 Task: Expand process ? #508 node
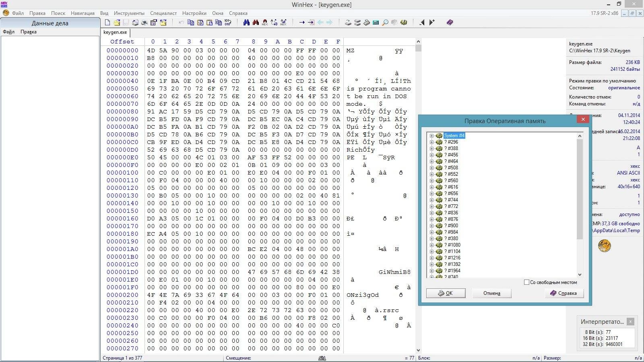click(x=431, y=168)
